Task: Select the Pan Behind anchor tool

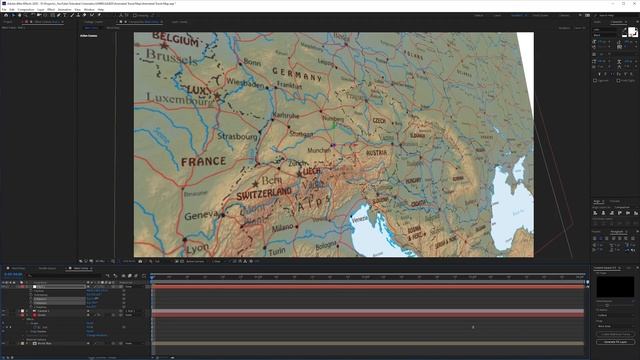Action: [x=45, y=15]
